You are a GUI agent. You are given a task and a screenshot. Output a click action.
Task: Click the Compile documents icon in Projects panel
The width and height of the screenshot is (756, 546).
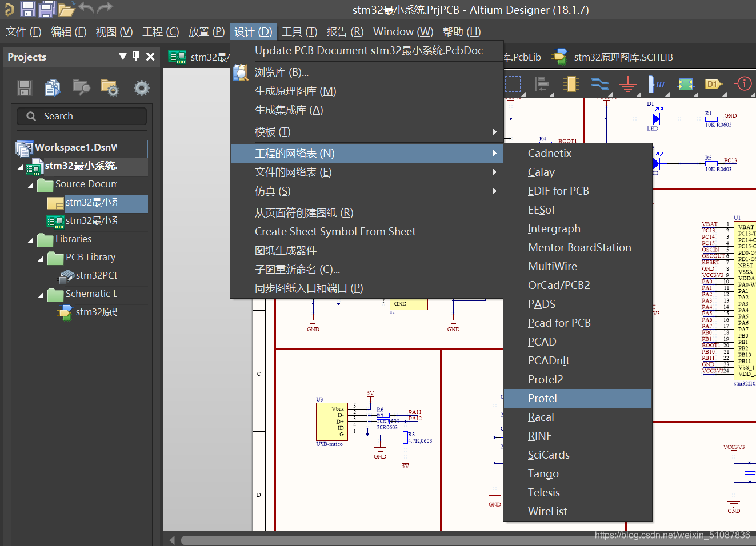pos(53,87)
